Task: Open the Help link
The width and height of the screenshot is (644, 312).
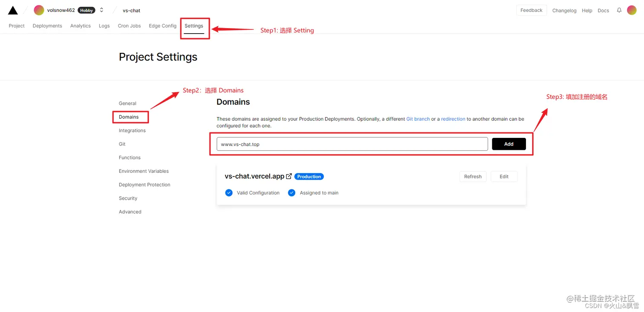Action: click(x=587, y=11)
